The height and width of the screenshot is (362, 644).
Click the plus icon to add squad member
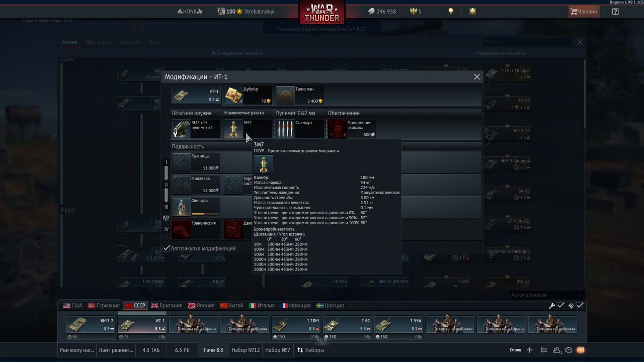529,350
